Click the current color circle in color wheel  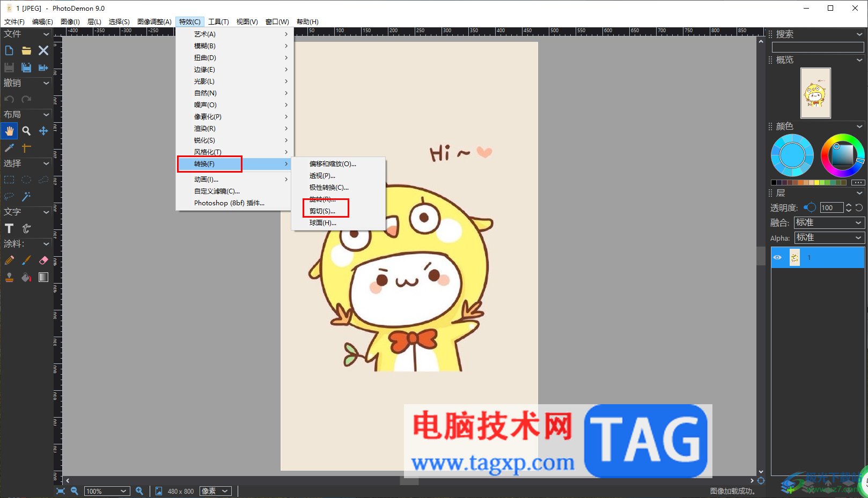pyautogui.click(x=792, y=155)
